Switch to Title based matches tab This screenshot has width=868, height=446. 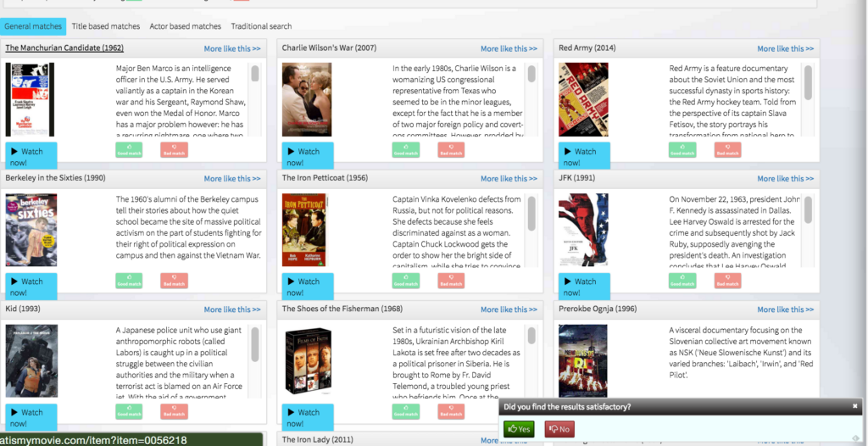pos(106,26)
